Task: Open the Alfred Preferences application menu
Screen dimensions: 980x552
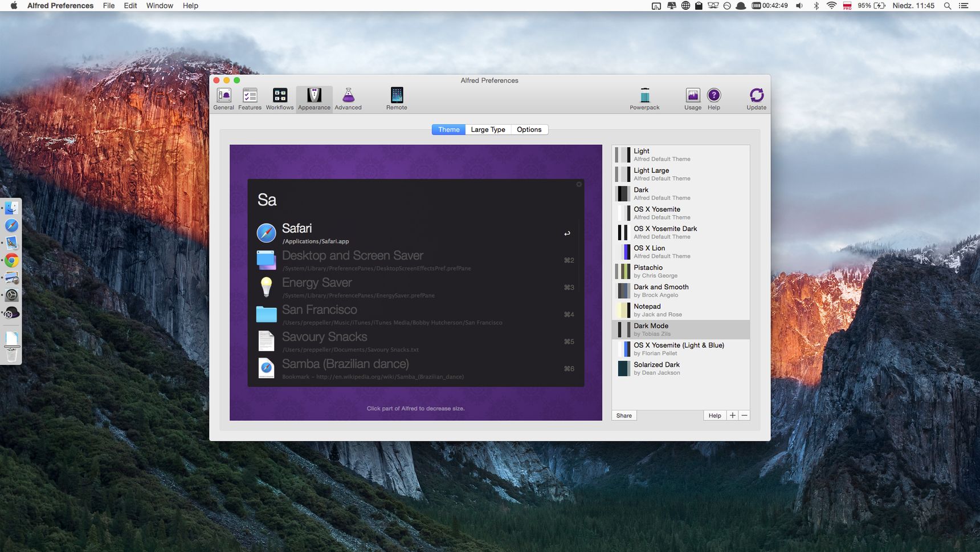Action: click(60, 6)
